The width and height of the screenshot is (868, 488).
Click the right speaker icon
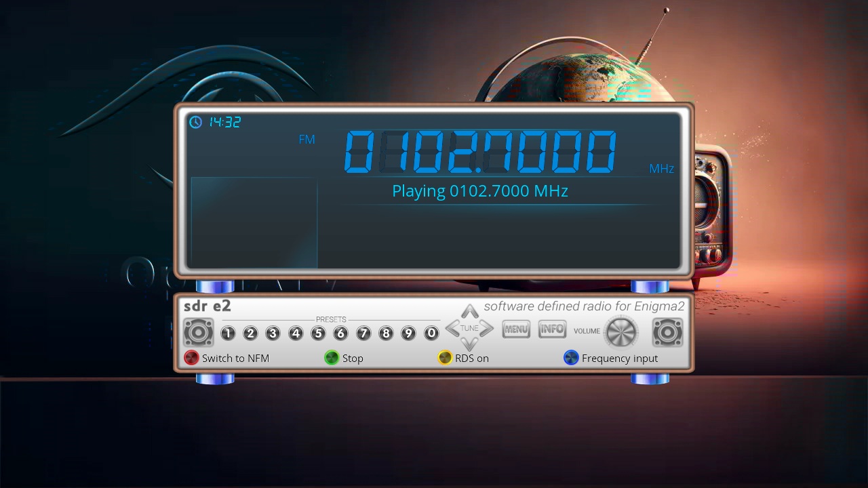pyautogui.click(x=668, y=333)
